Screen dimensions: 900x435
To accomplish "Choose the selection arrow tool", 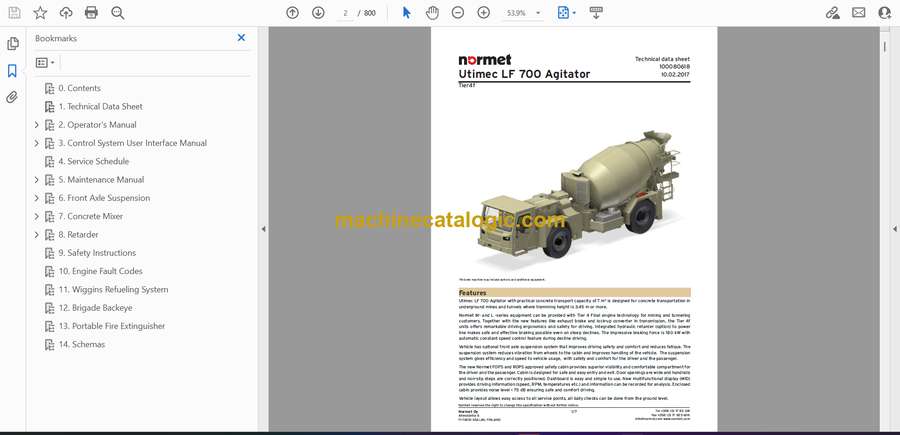I will [406, 13].
